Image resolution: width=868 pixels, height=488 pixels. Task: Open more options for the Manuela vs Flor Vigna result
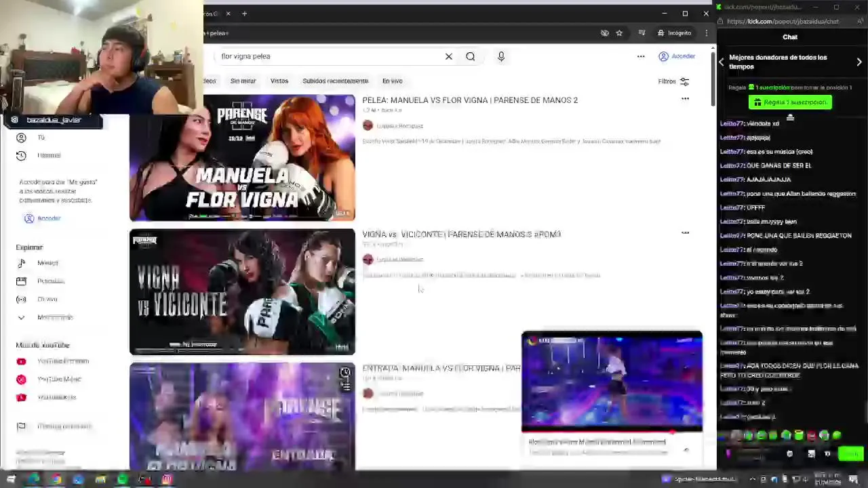(685, 99)
